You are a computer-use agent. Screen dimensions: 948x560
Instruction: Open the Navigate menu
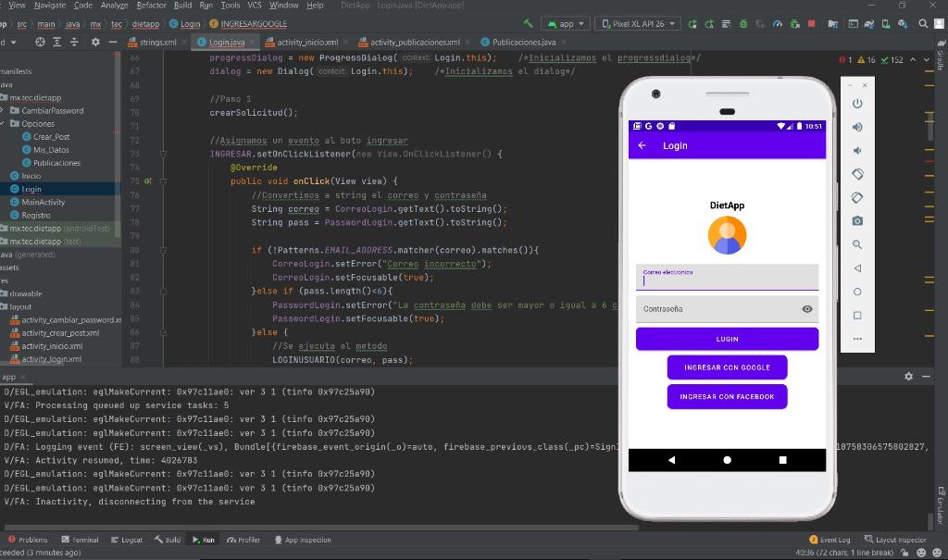click(x=50, y=6)
